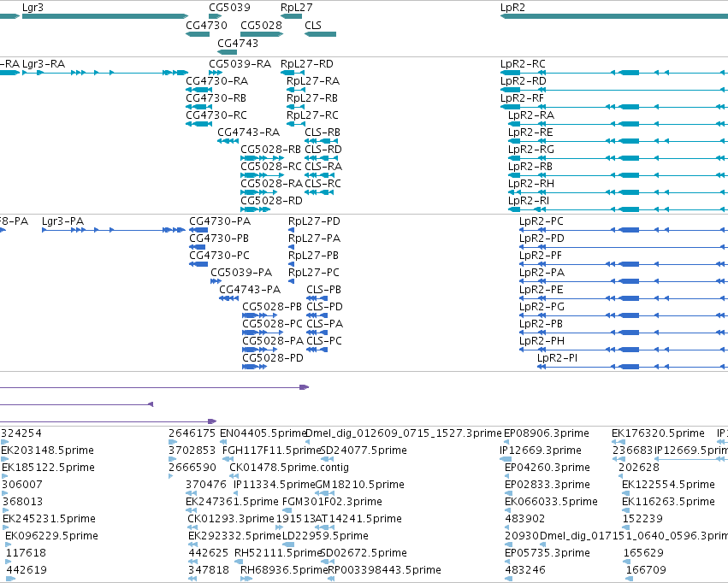The image size is (728, 583).
Task: Click EST 2646175
Action: (x=192, y=433)
